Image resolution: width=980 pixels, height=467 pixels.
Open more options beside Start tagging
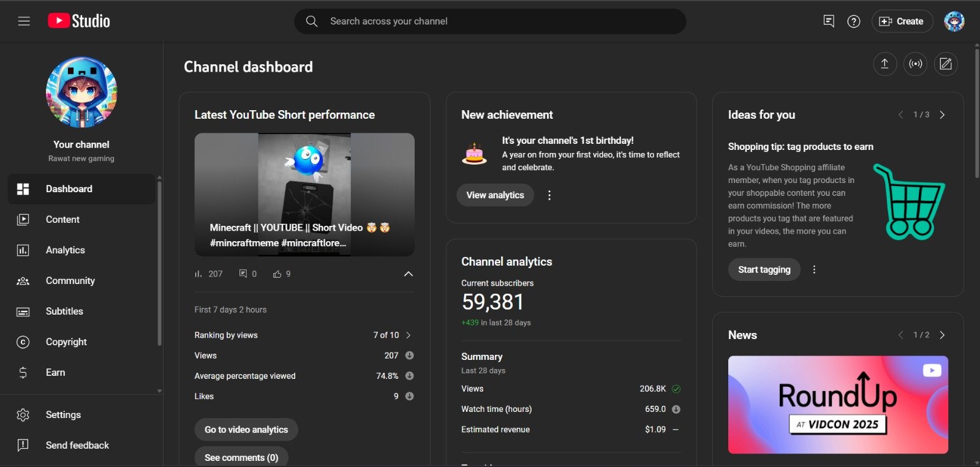click(x=814, y=270)
